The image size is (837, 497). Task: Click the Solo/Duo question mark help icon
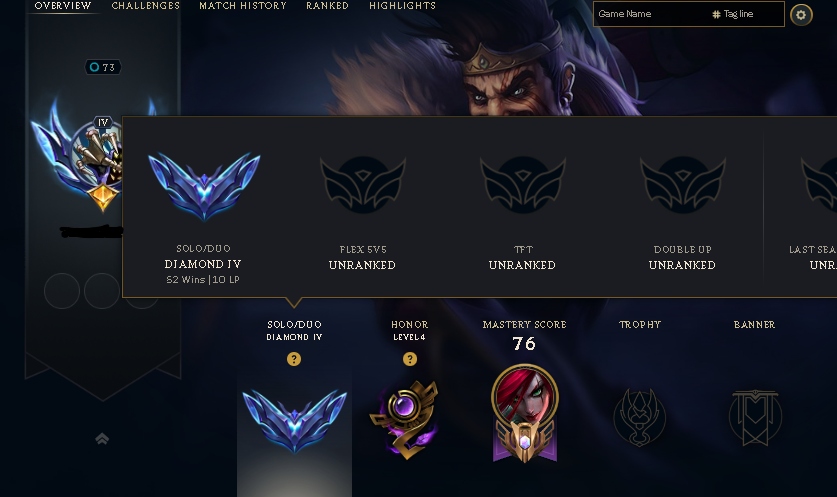294,359
